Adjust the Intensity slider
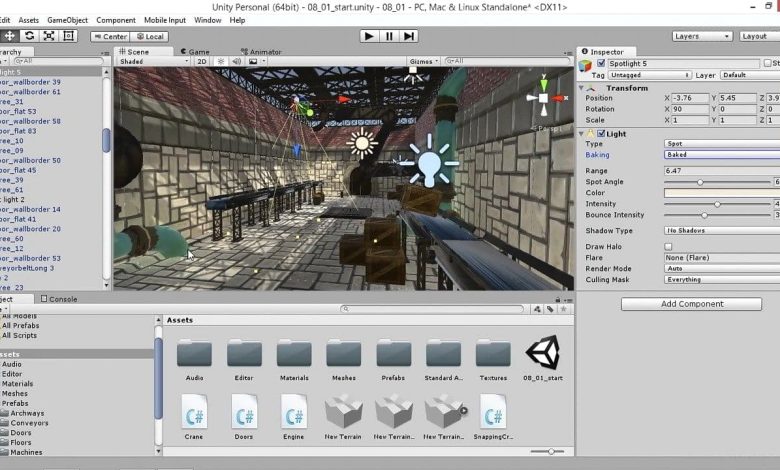This screenshot has width=780, height=470. pos(717,204)
